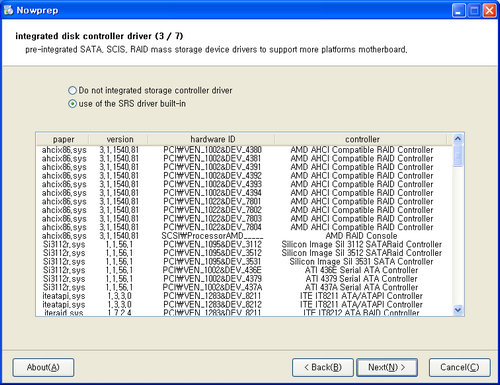Sort by the 'controller' column header
The width and height of the screenshot is (500, 385).
(362, 139)
